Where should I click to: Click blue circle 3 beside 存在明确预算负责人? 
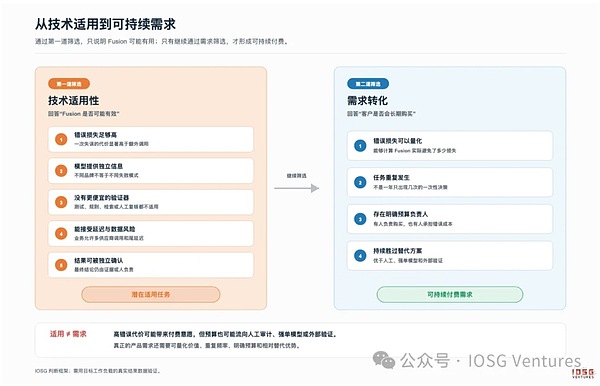tap(360, 219)
